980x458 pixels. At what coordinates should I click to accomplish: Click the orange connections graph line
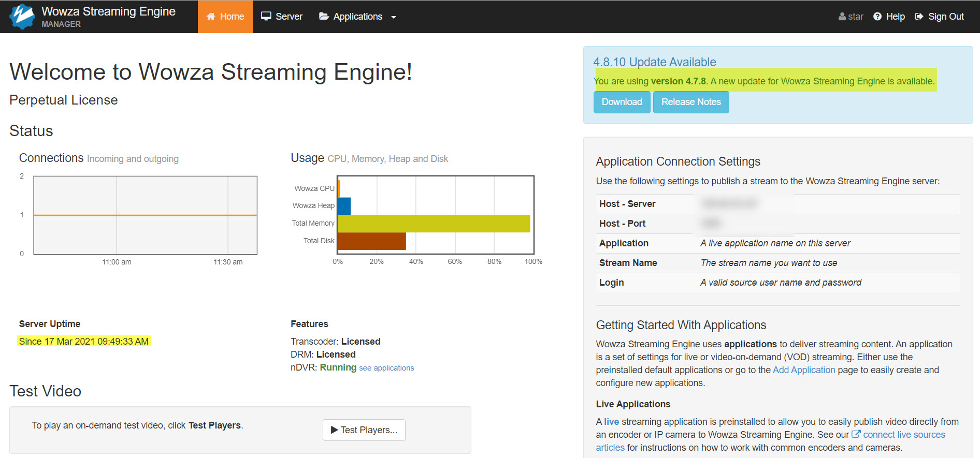tap(146, 215)
